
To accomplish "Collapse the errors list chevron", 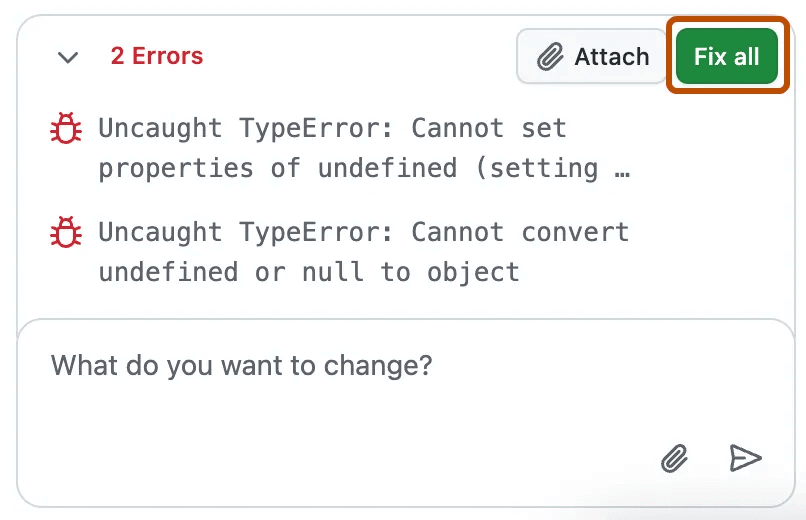I will [x=68, y=58].
